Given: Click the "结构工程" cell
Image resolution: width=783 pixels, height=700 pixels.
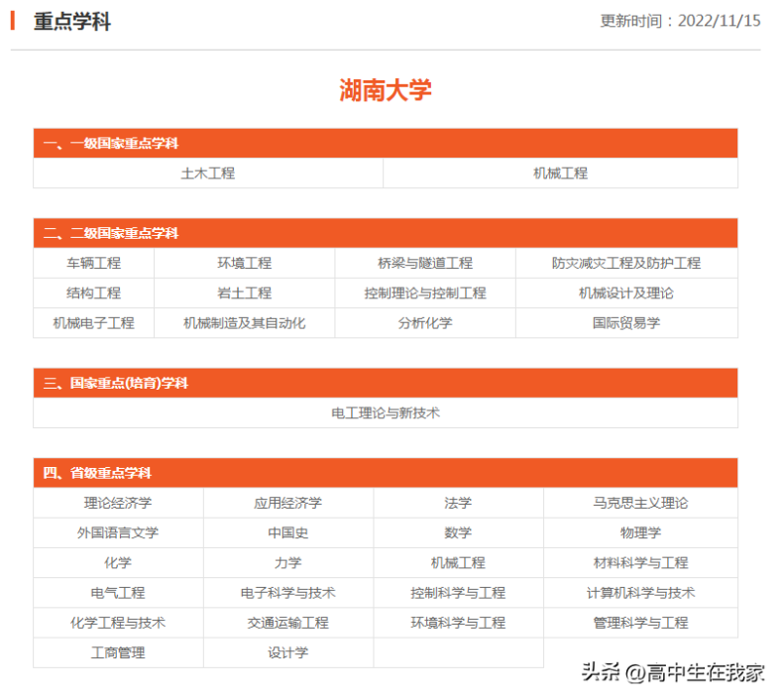Looking at the screenshot, I should click(94, 293).
